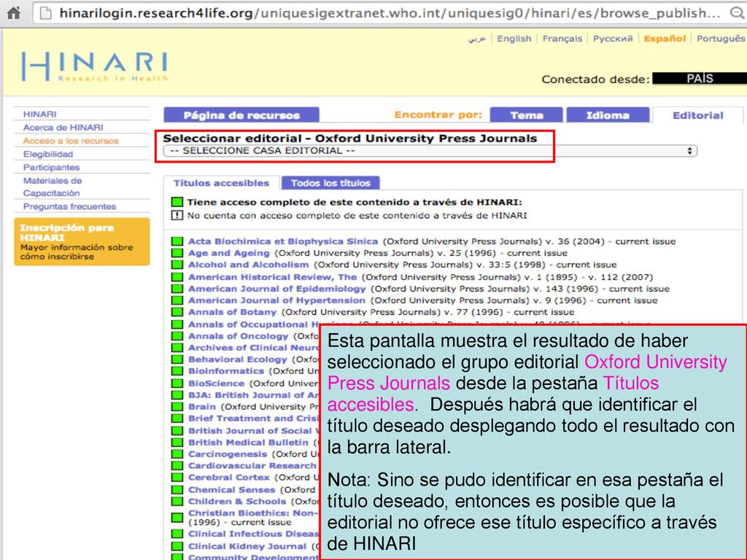Image resolution: width=747 pixels, height=560 pixels.
Task: Open American Journal of Epidemiology
Action: coord(276,289)
